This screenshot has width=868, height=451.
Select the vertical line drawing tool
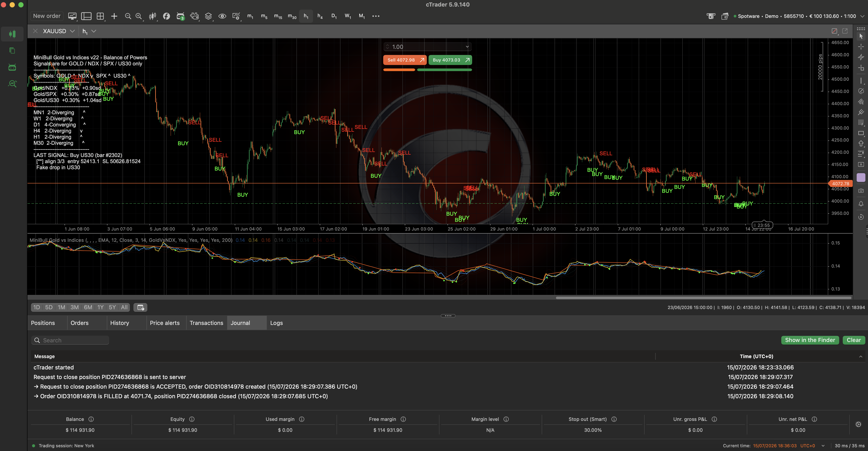[861, 80]
